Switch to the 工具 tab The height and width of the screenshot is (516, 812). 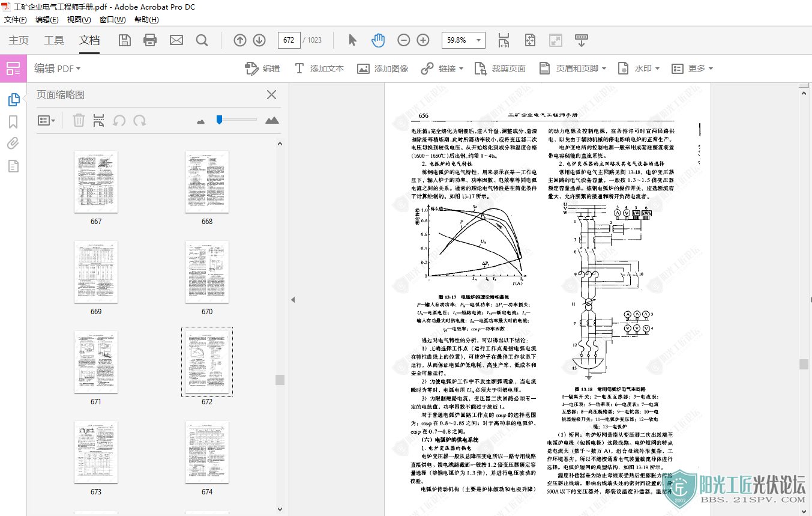pos(54,40)
